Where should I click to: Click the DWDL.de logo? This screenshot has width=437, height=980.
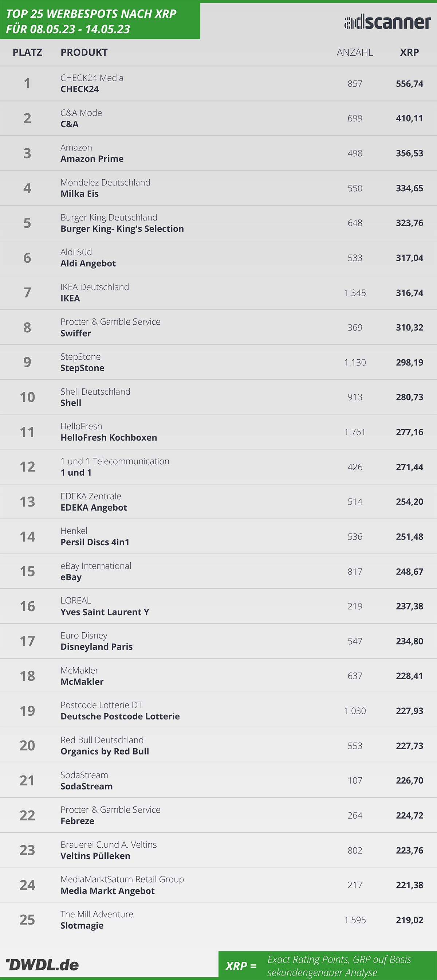coord(42,964)
